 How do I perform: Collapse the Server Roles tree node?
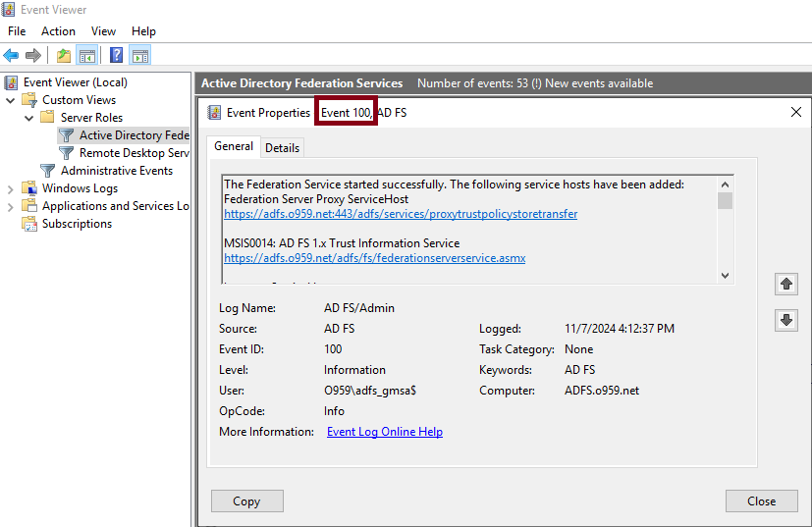[29, 118]
